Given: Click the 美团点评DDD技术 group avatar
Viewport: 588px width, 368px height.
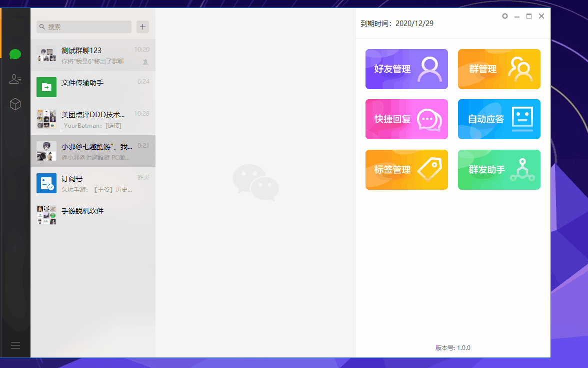Looking at the screenshot, I should [46, 119].
